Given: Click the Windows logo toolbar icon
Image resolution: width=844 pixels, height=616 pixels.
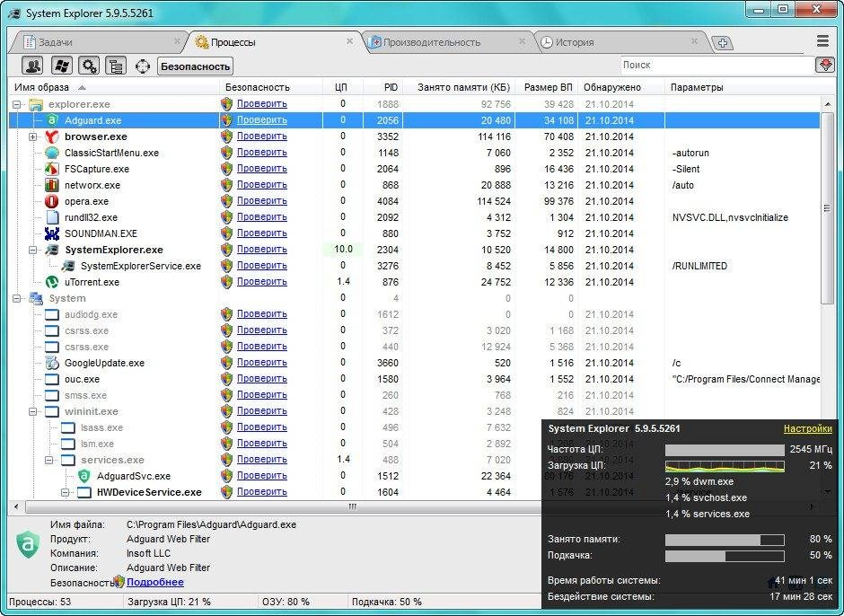Looking at the screenshot, I should [x=61, y=66].
